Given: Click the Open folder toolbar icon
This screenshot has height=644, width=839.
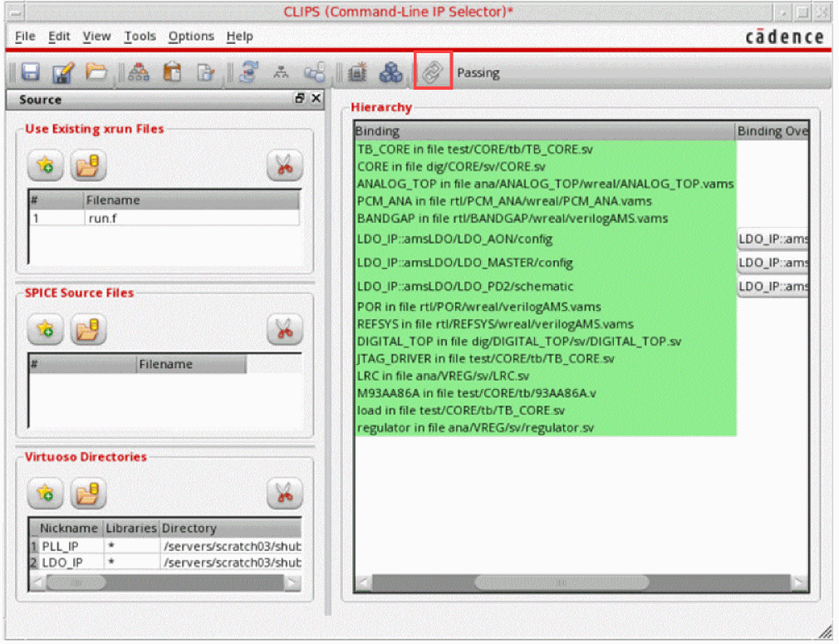Looking at the screenshot, I should pyautogui.click(x=96, y=71).
